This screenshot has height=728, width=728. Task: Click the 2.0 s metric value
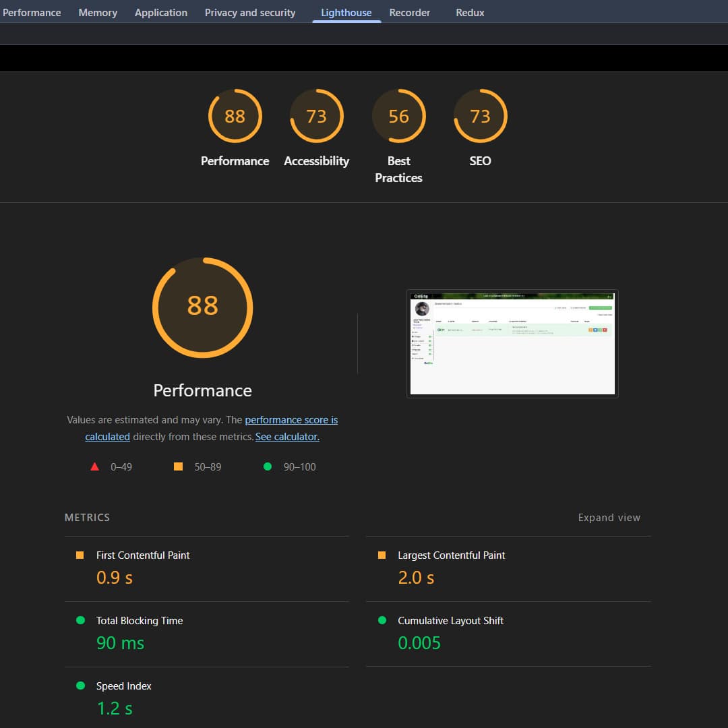[415, 578]
